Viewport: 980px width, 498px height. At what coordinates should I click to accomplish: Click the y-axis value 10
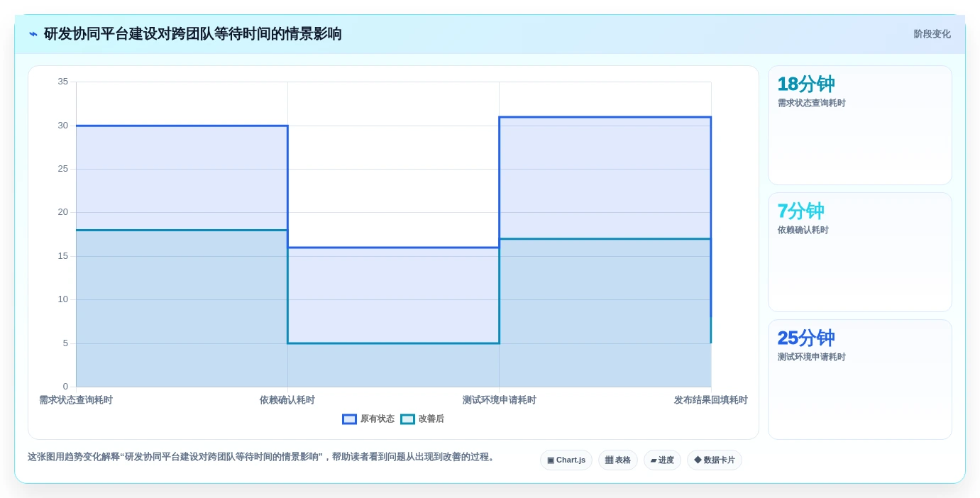(63, 299)
